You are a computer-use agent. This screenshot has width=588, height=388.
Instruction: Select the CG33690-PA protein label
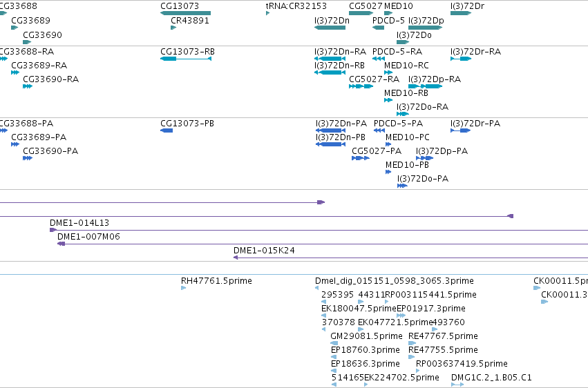click(50, 151)
